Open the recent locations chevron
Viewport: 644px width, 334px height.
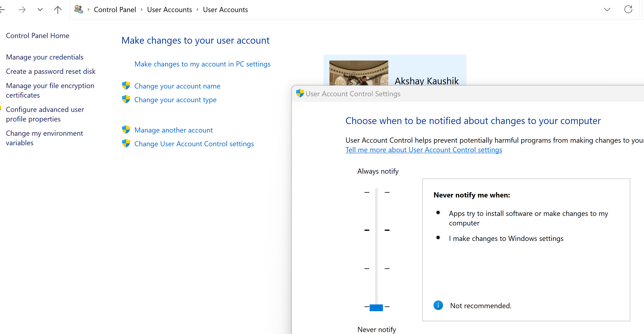(40, 10)
